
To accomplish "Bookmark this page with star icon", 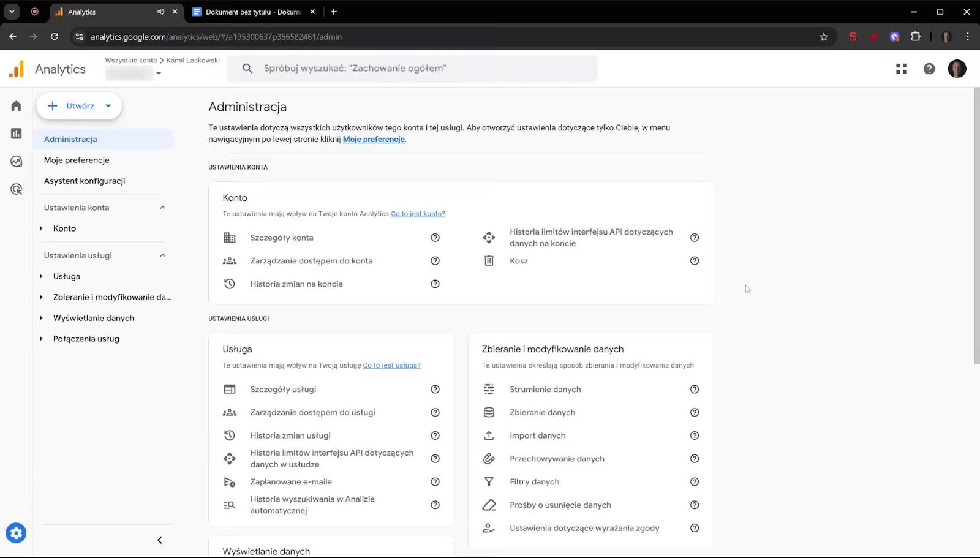I will coord(824,37).
